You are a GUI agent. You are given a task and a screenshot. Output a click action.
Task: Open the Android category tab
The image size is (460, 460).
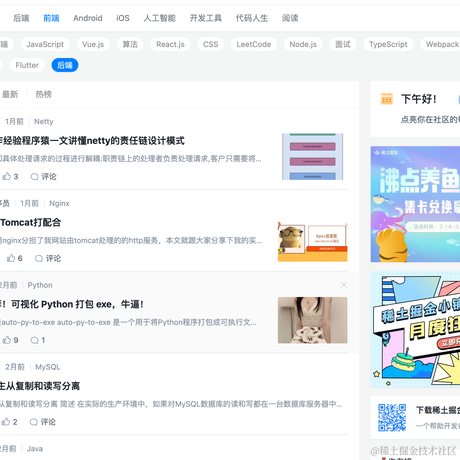(x=88, y=18)
